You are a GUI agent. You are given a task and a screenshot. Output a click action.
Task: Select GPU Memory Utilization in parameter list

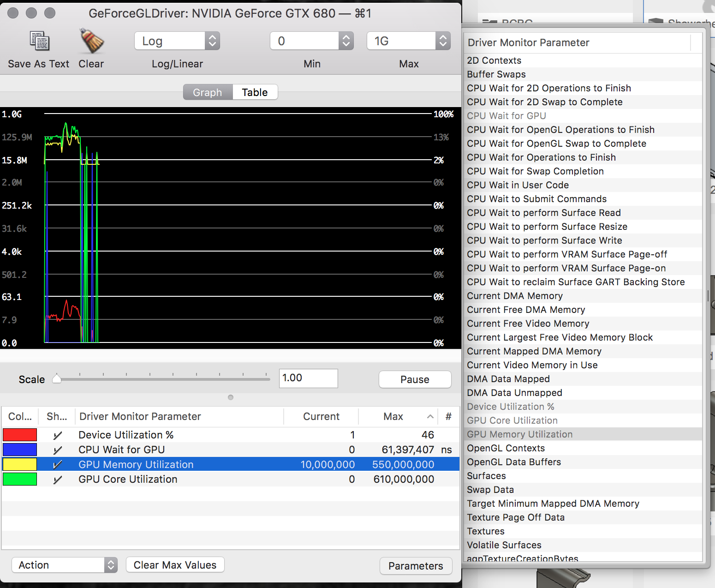point(584,434)
